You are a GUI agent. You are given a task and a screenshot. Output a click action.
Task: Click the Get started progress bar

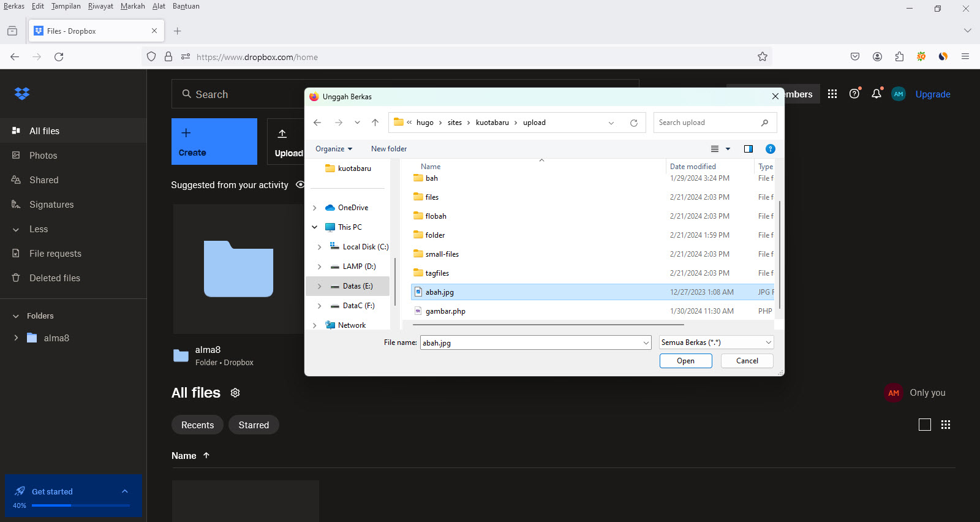tap(80, 505)
